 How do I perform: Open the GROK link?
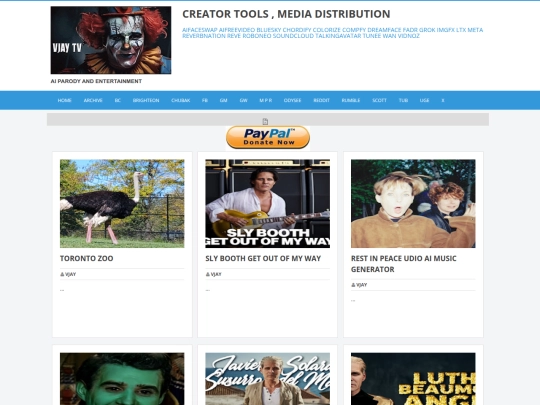(x=427, y=30)
